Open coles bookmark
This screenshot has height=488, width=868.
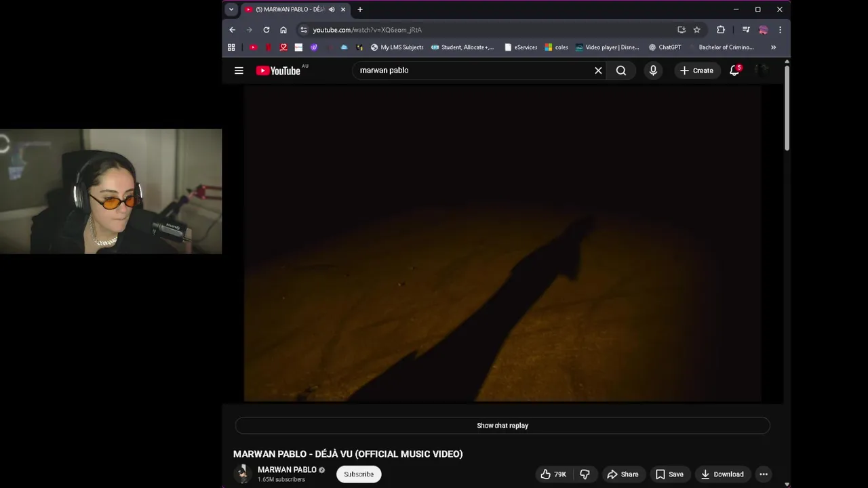[x=556, y=47]
